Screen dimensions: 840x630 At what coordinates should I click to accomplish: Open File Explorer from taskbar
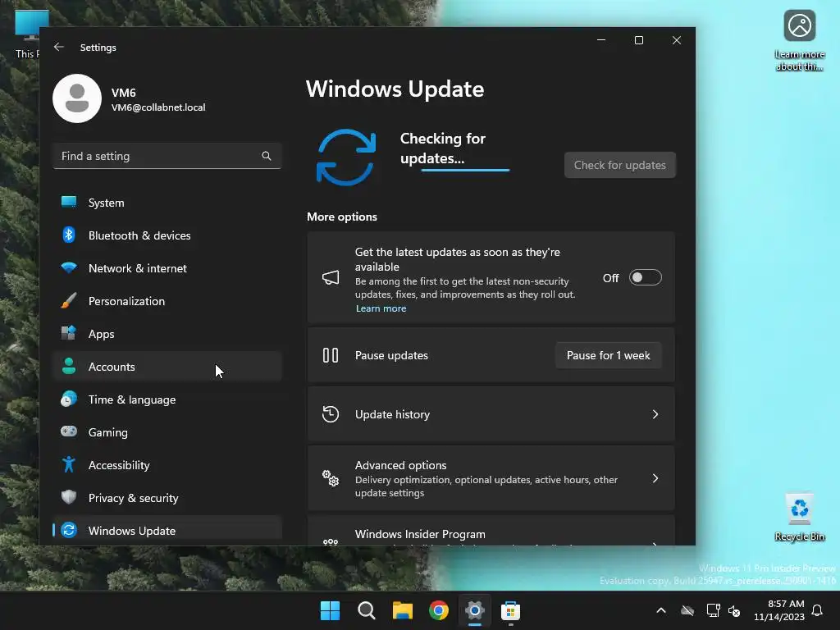point(402,610)
